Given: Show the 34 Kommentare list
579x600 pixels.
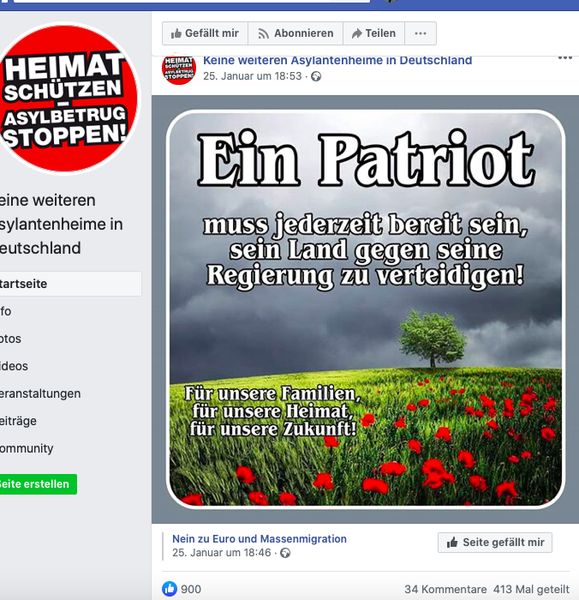Looking at the screenshot, I should pyautogui.click(x=446, y=589).
